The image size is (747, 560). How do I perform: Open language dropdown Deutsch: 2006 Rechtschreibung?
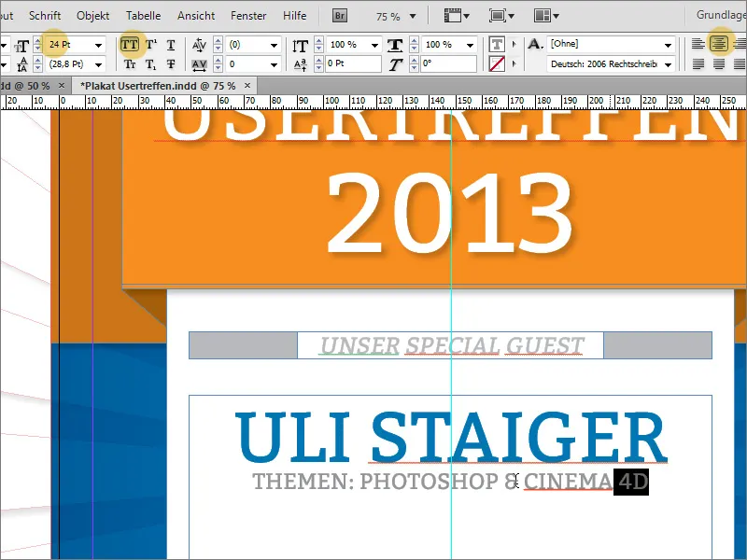(668, 64)
